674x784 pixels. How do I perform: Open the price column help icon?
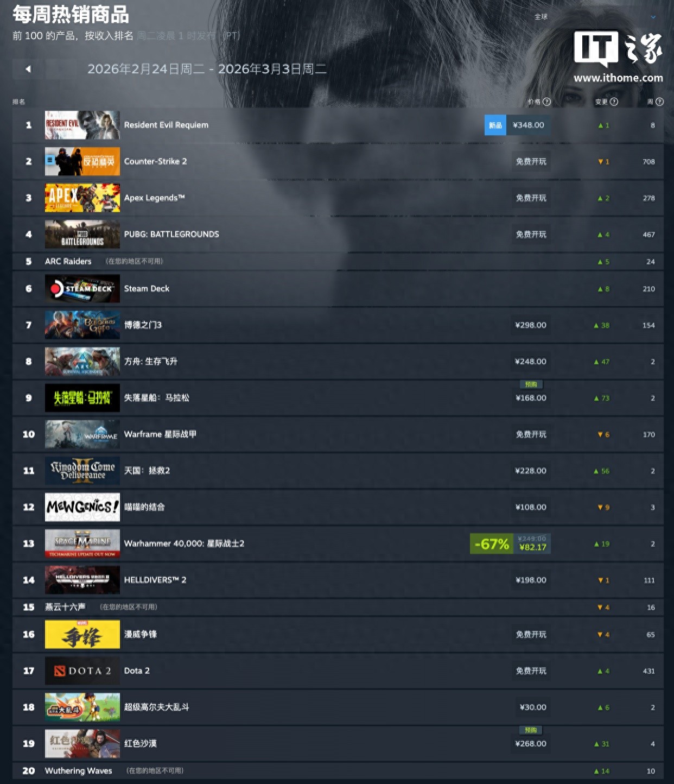coord(546,102)
